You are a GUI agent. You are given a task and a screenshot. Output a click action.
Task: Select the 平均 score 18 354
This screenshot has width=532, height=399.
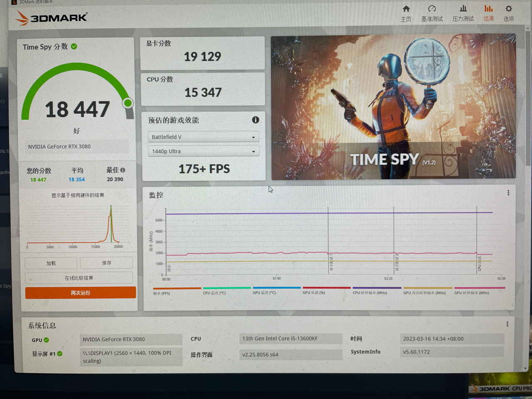tap(76, 180)
